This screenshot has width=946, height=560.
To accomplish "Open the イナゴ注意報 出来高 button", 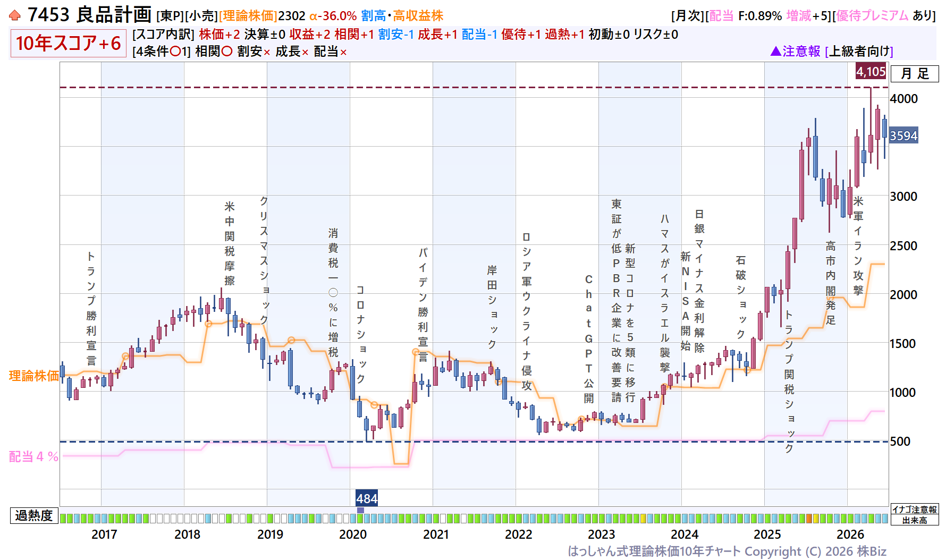I will [915, 515].
